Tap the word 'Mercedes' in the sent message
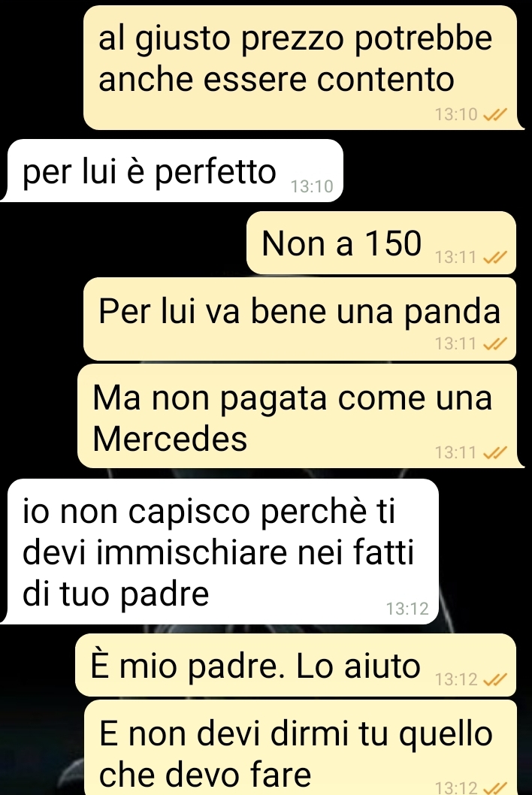Viewport: 532px width, 795px height. [x=170, y=439]
